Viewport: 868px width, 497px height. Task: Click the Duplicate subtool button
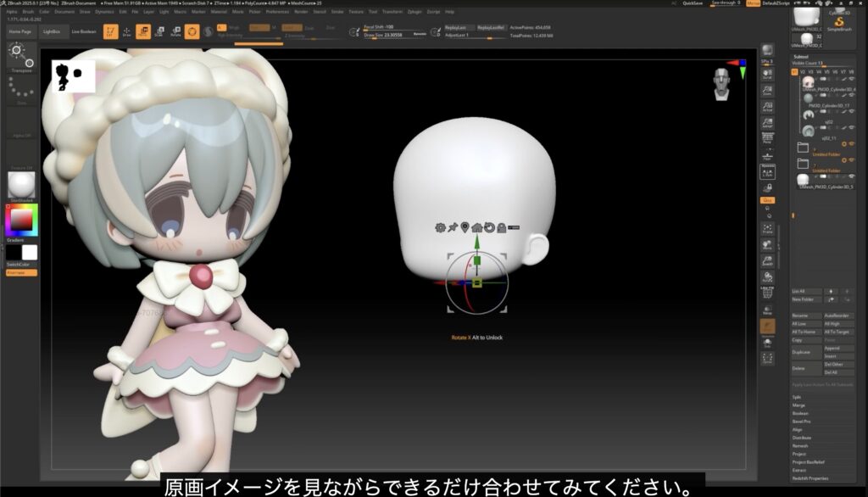(806, 352)
